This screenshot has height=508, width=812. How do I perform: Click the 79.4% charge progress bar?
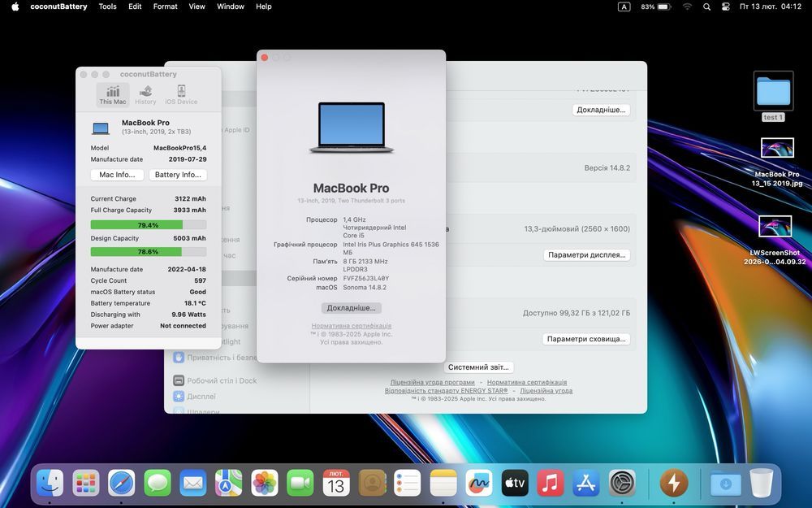148,225
